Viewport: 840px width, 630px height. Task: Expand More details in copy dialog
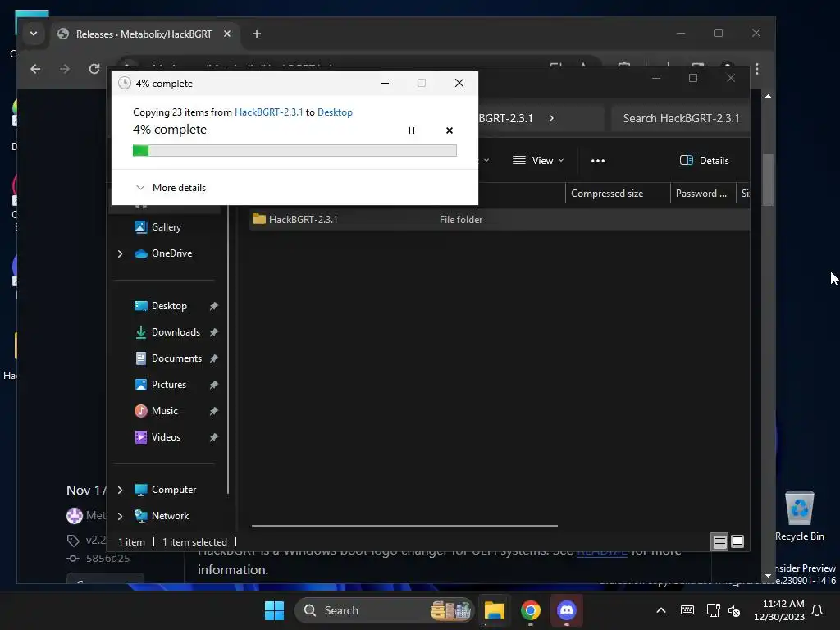tap(171, 188)
